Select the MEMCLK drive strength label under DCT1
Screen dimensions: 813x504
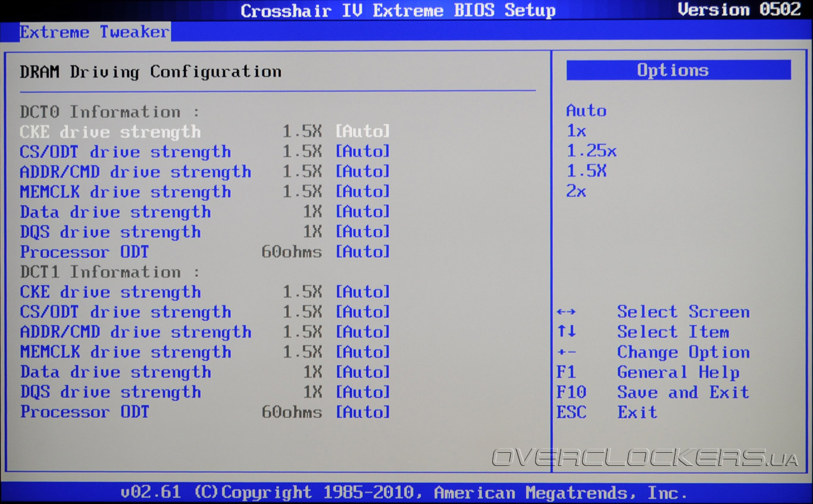126,352
